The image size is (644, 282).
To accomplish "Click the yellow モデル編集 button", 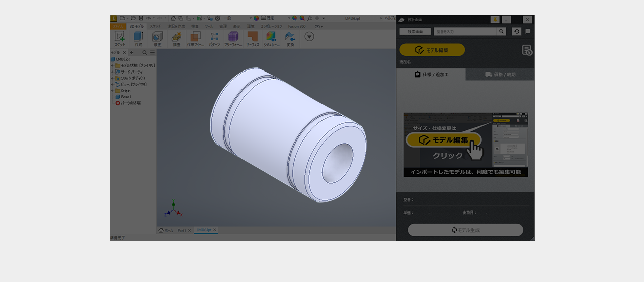I will coord(432,50).
